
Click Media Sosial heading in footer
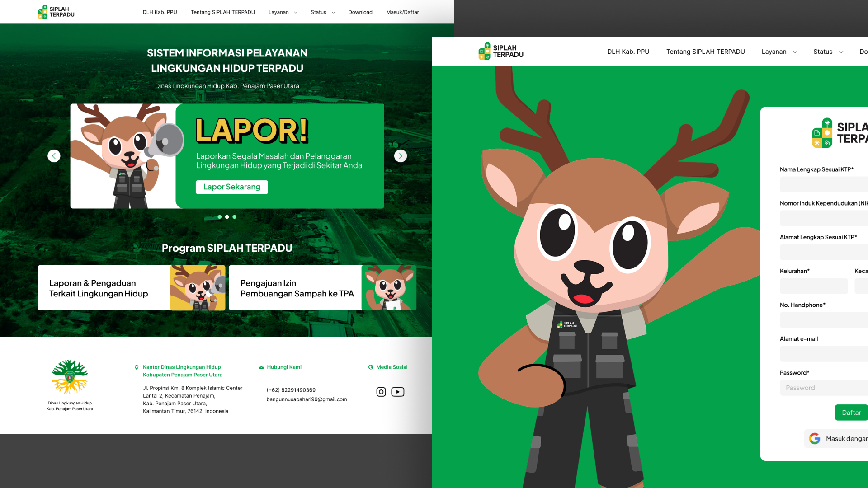click(392, 367)
